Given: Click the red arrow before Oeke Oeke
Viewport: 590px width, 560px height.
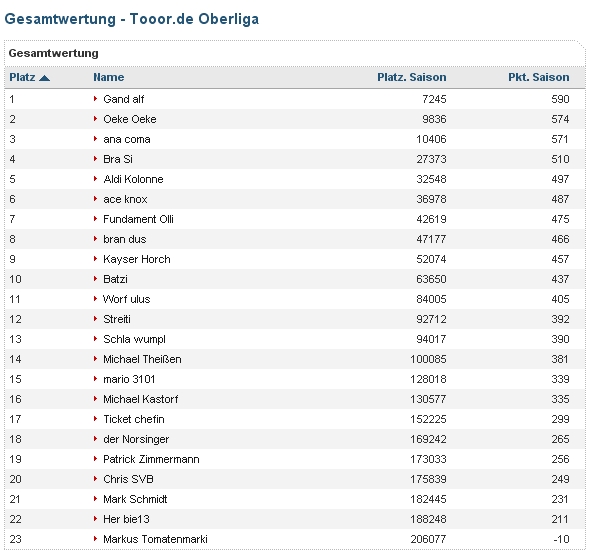Looking at the screenshot, I should [96, 119].
